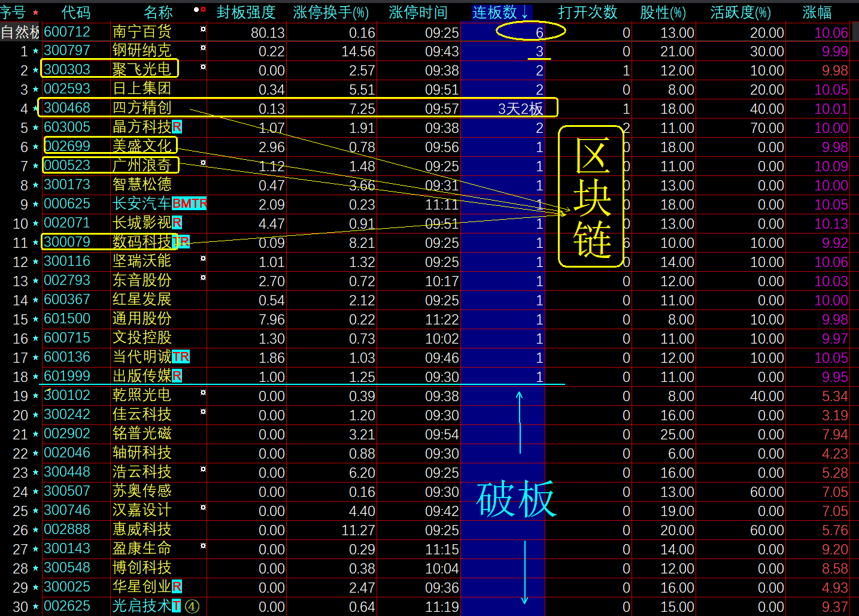Select stock code 601500
The height and width of the screenshot is (616, 859).
tap(67, 318)
